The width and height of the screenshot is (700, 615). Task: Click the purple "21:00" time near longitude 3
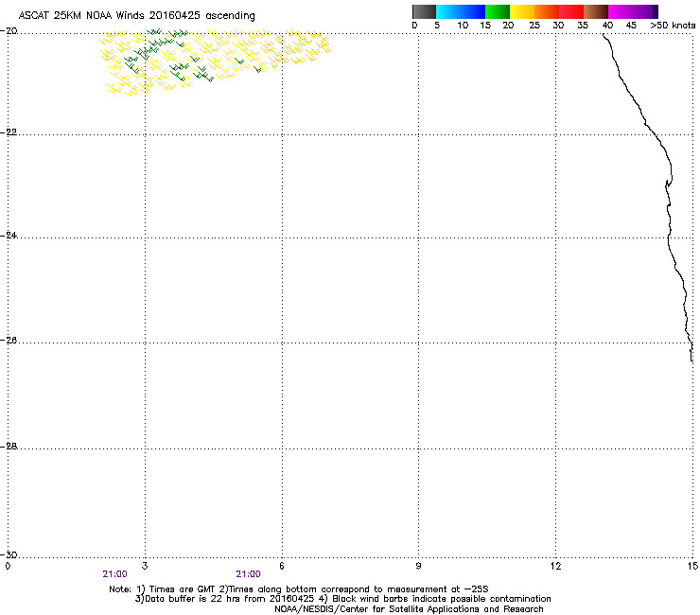point(114,574)
